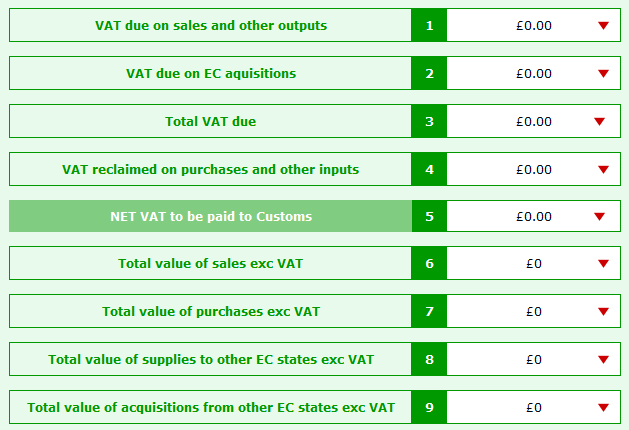Select green box number 2 badge
Viewport: 629px width, 430px height.
(x=429, y=73)
